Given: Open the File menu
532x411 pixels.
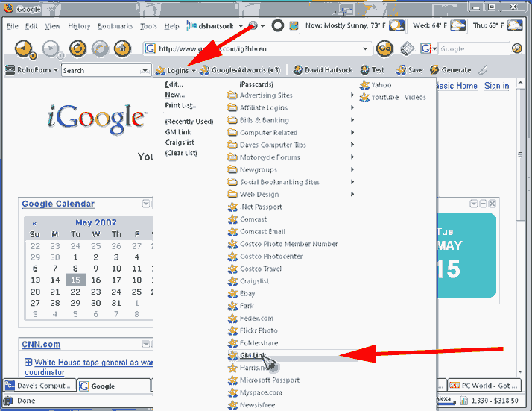Looking at the screenshot, I should click(x=13, y=26).
